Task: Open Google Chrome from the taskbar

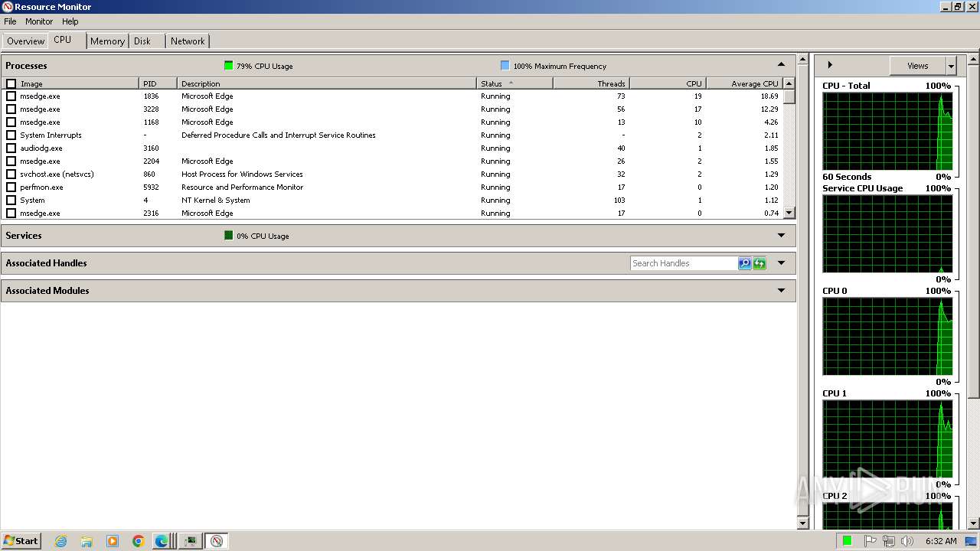Action: point(139,541)
